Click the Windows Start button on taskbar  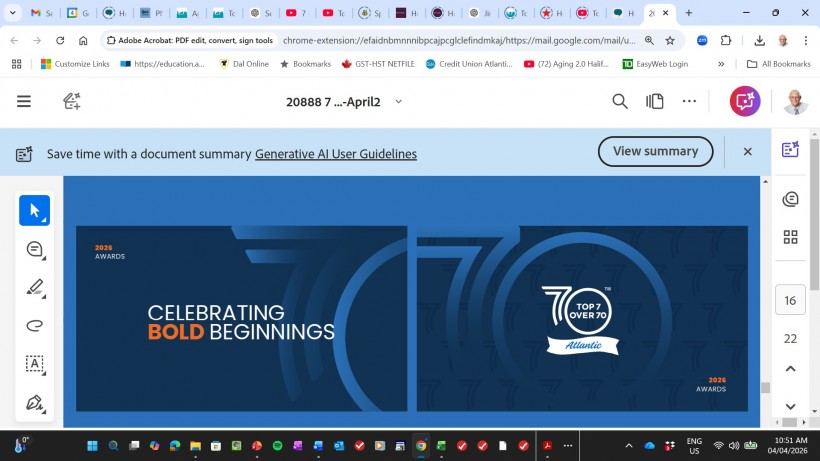coord(93,445)
